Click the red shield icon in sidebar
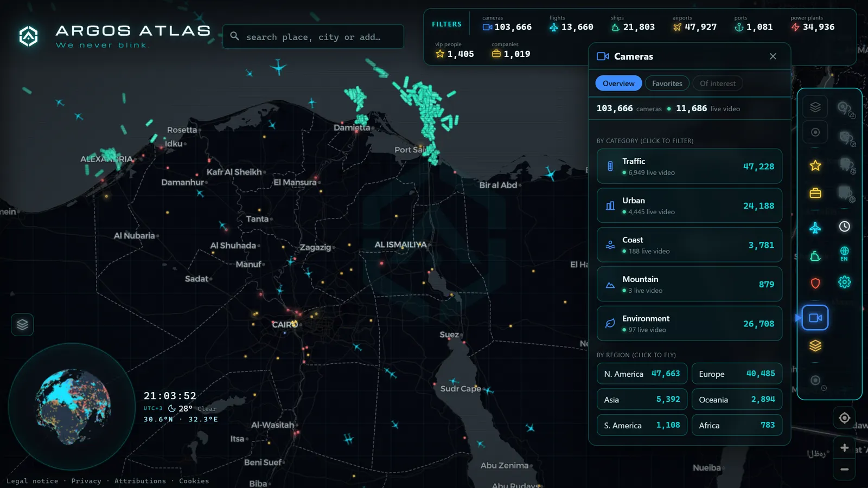The image size is (868, 488). click(x=815, y=283)
